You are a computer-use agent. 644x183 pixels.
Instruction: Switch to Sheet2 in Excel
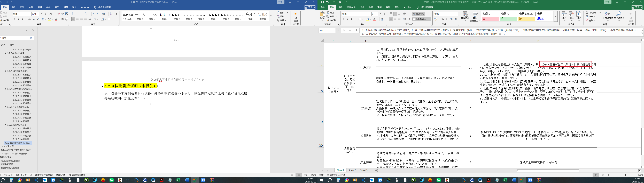(x=352, y=171)
